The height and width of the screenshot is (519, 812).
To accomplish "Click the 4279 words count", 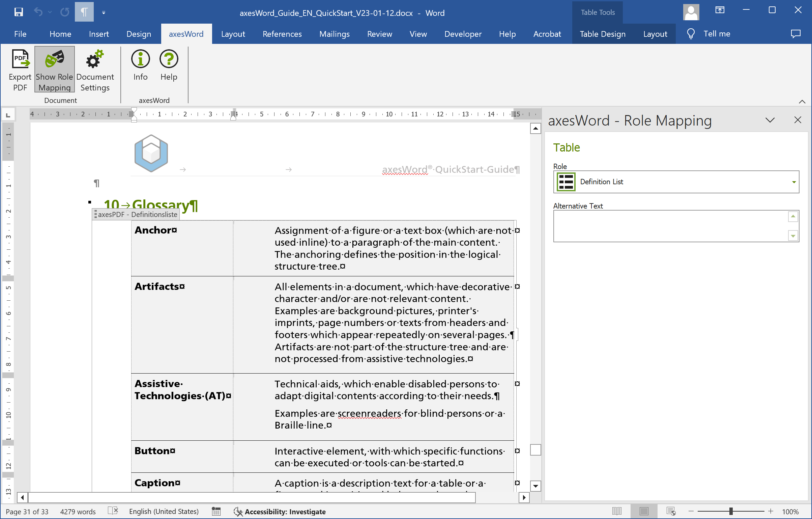I will 78,512.
